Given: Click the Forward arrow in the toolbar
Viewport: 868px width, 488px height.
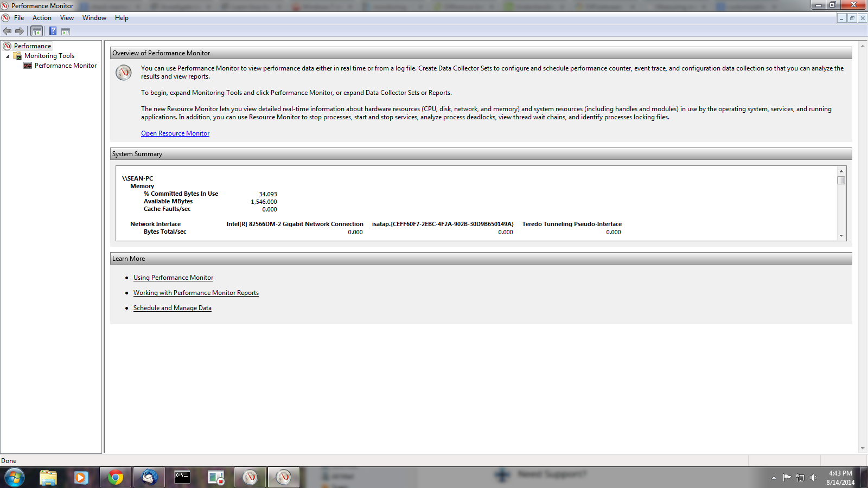Looking at the screenshot, I should pyautogui.click(x=20, y=31).
